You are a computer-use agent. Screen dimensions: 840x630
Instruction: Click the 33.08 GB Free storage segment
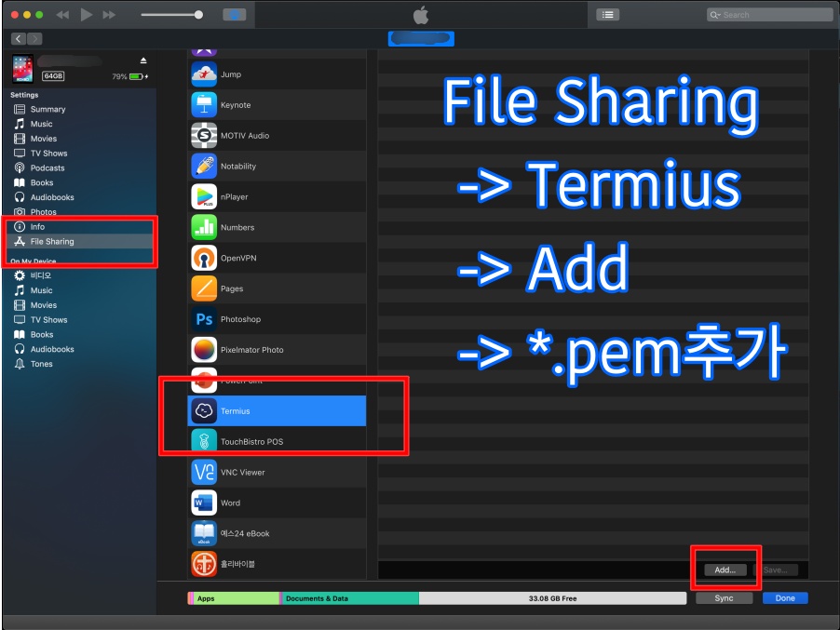552,598
